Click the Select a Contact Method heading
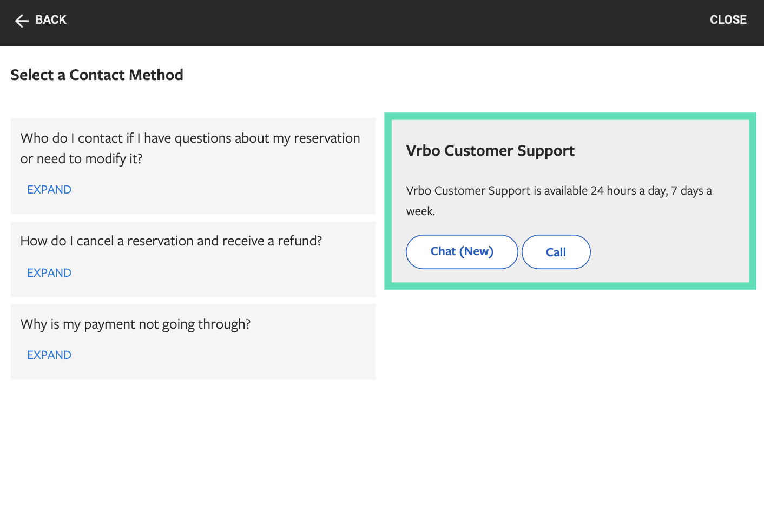Screen dimensions: 764x532 point(97,75)
